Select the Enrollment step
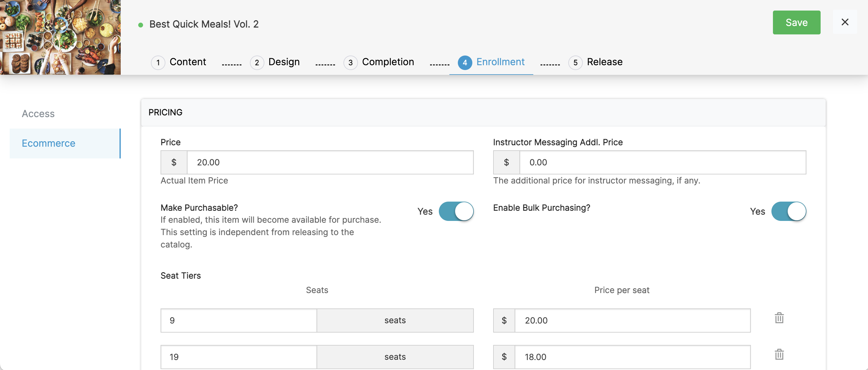 pyautogui.click(x=500, y=62)
